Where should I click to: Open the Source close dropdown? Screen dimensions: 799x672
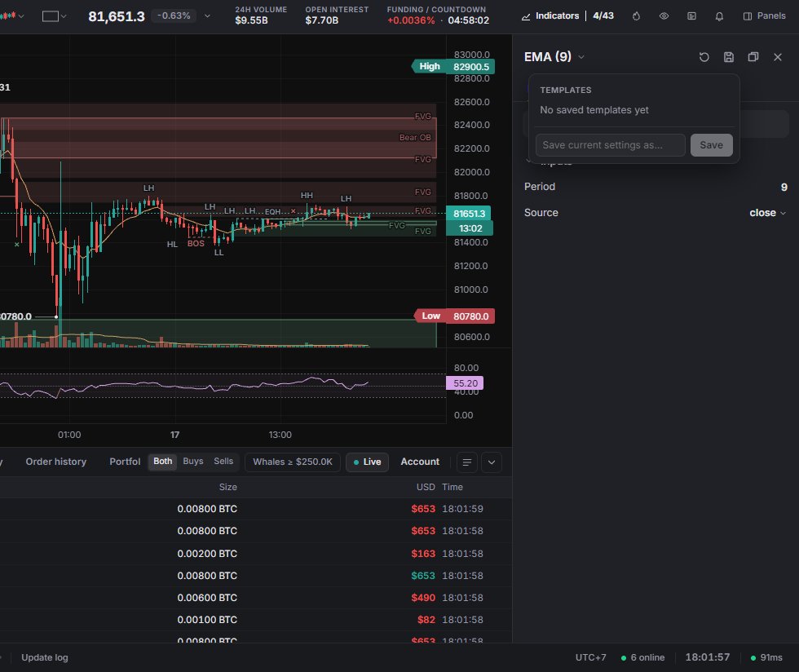767,213
